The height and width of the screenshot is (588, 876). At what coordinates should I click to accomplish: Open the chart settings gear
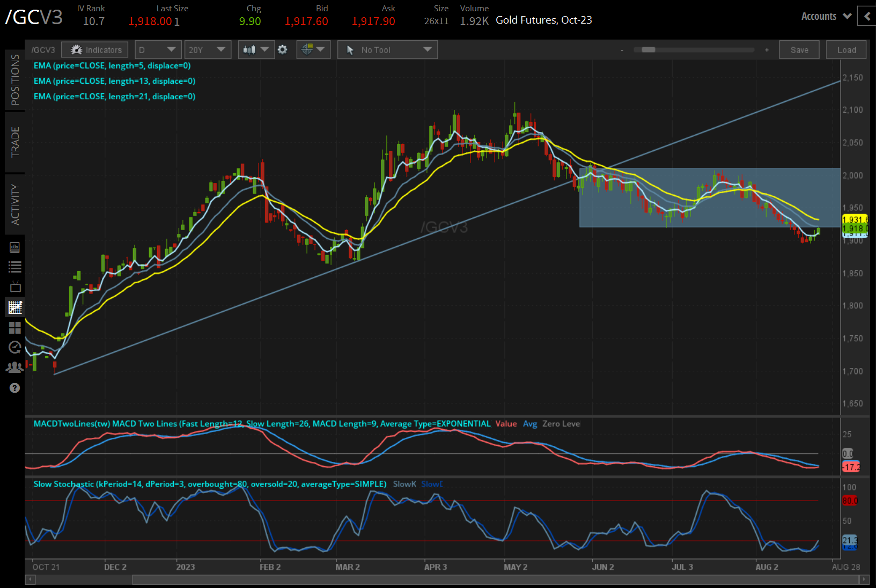(283, 50)
